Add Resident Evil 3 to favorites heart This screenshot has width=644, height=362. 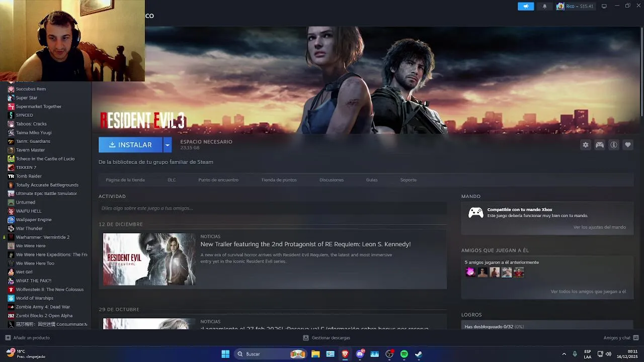(x=628, y=145)
